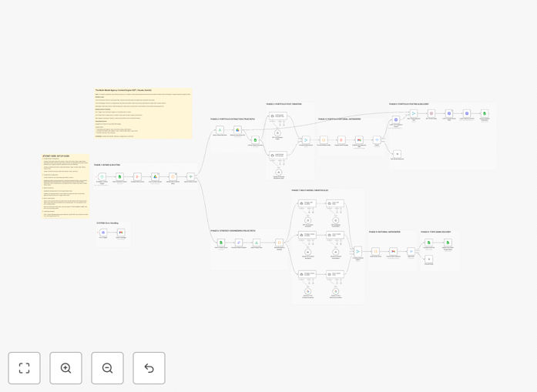
Task: Open the orange code node ending Phase 6
Action: point(279,243)
